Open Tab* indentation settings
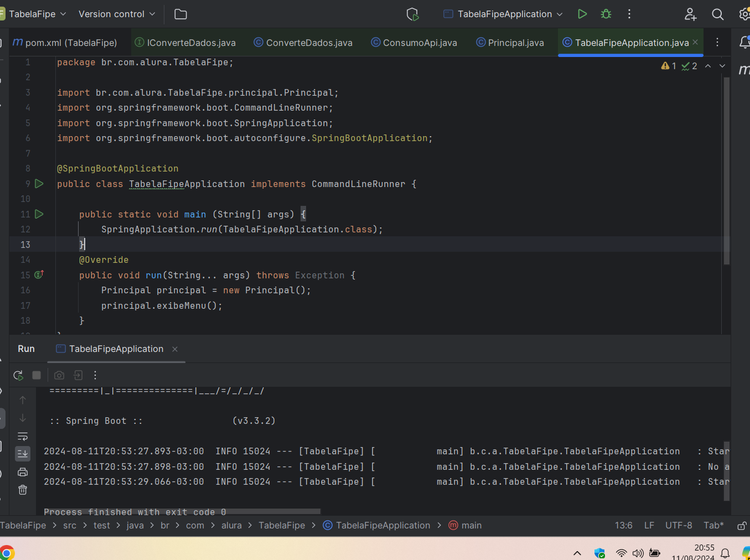This screenshot has width=750, height=560. pos(713,526)
